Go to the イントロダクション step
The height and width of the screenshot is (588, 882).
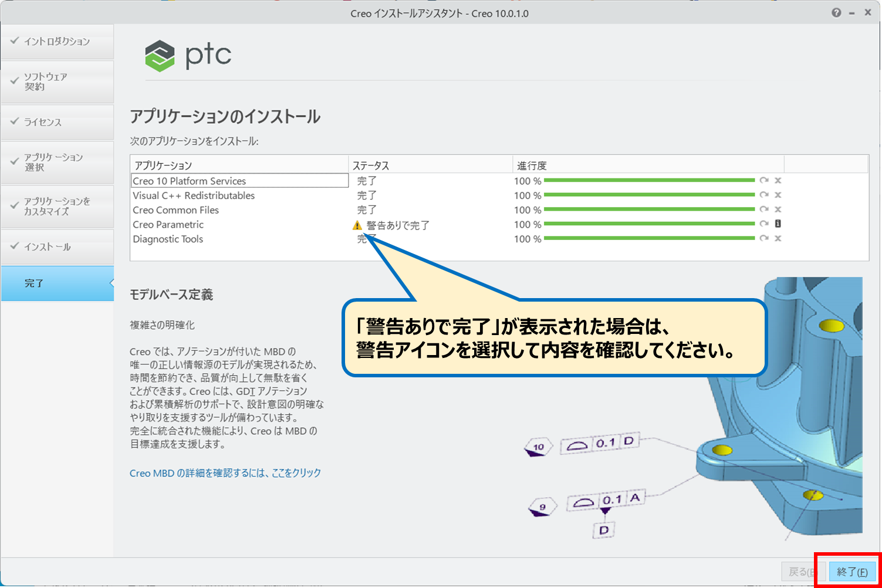pos(57,42)
